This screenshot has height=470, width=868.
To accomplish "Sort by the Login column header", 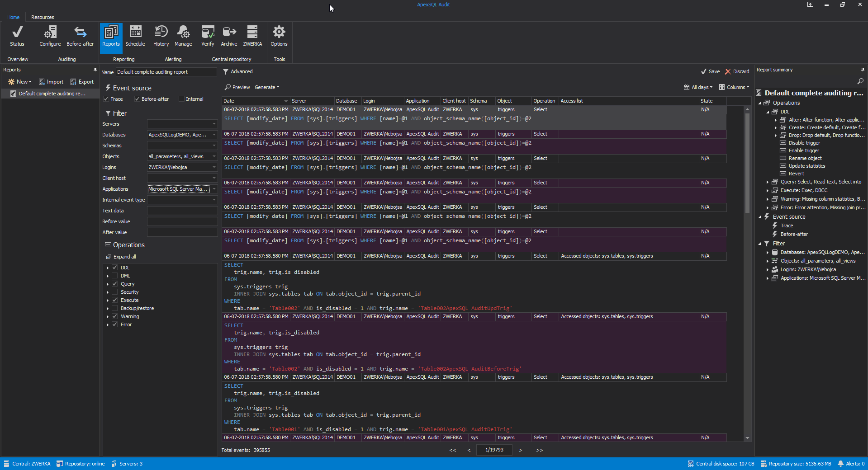I will coord(382,101).
